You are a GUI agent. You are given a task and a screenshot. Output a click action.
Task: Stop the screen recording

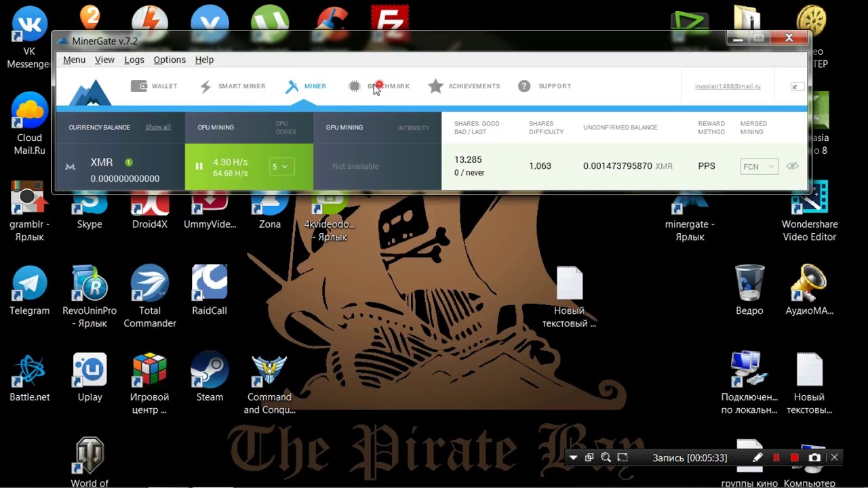795,457
